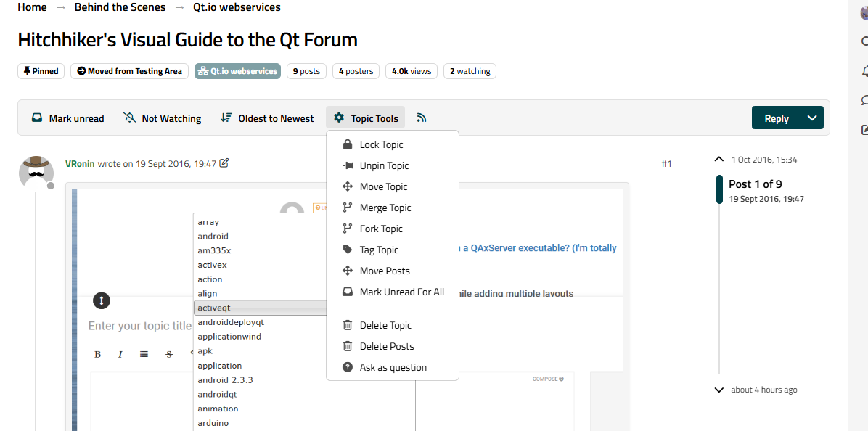Image resolution: width=868 pixels, height=431 pixels.
Task: Open the Reply button dropdown arrow
Action: [x=812, y=118]
